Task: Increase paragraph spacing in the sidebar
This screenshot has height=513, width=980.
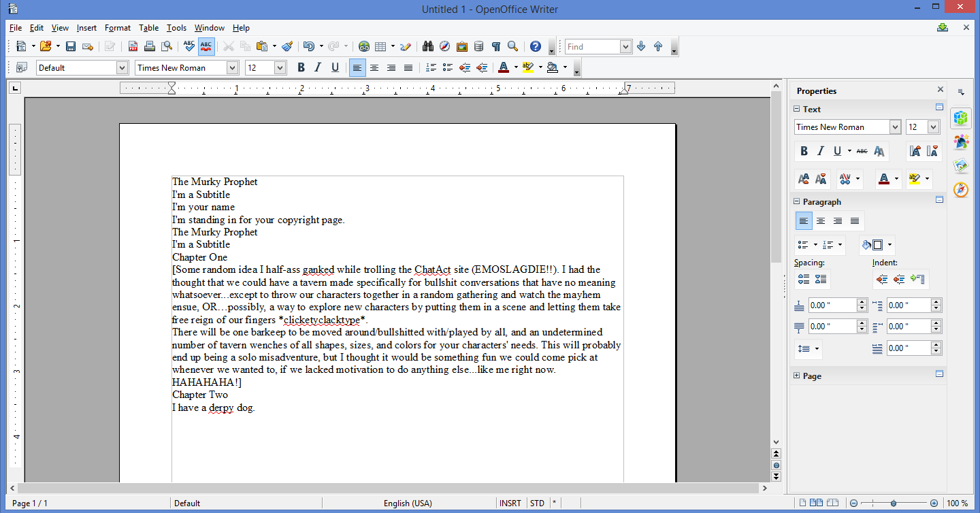Action: click(x=804, y=279)
